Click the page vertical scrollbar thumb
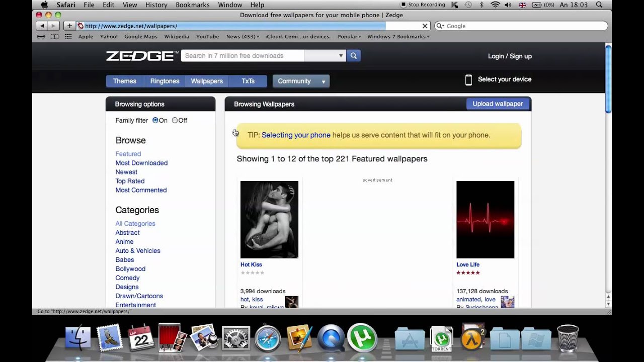The width and height of the screenshot is (644, 362). [x=608, y=78]
